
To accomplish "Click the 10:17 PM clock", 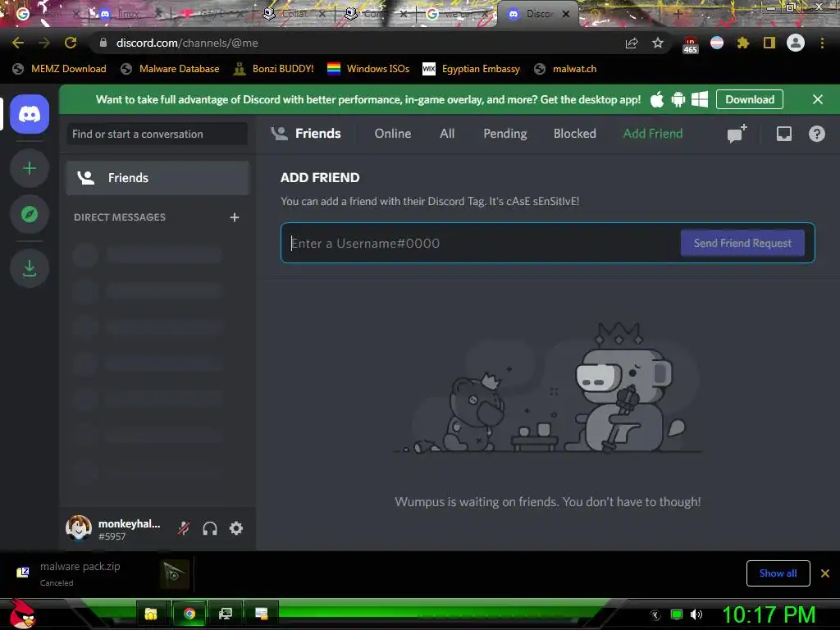I will pyautogui.click(x=769, y=614).
